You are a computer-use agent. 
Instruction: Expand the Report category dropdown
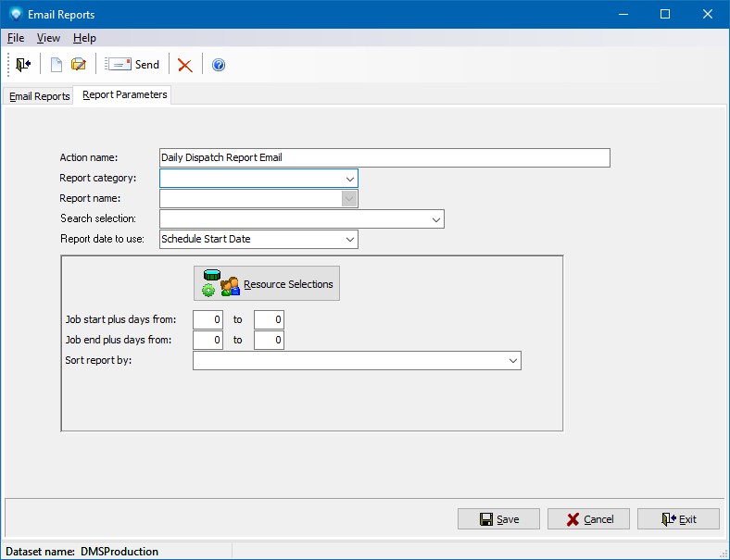349,178
